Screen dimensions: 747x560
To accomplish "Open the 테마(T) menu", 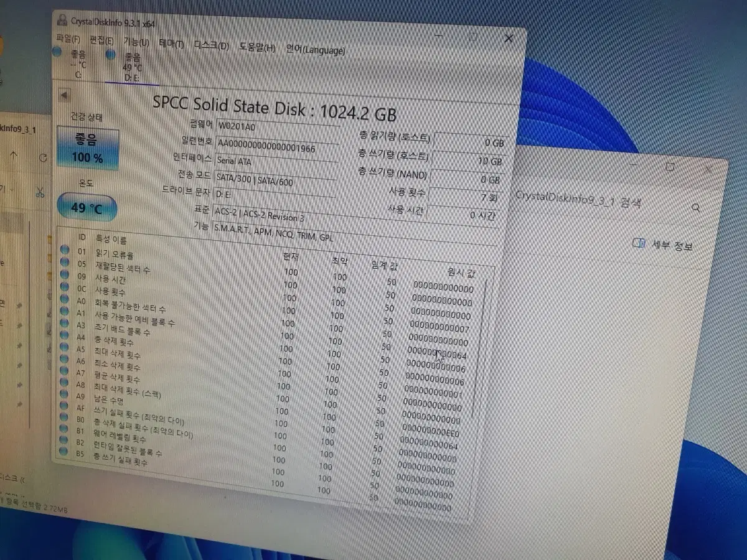I will click(x=171, y=44).
